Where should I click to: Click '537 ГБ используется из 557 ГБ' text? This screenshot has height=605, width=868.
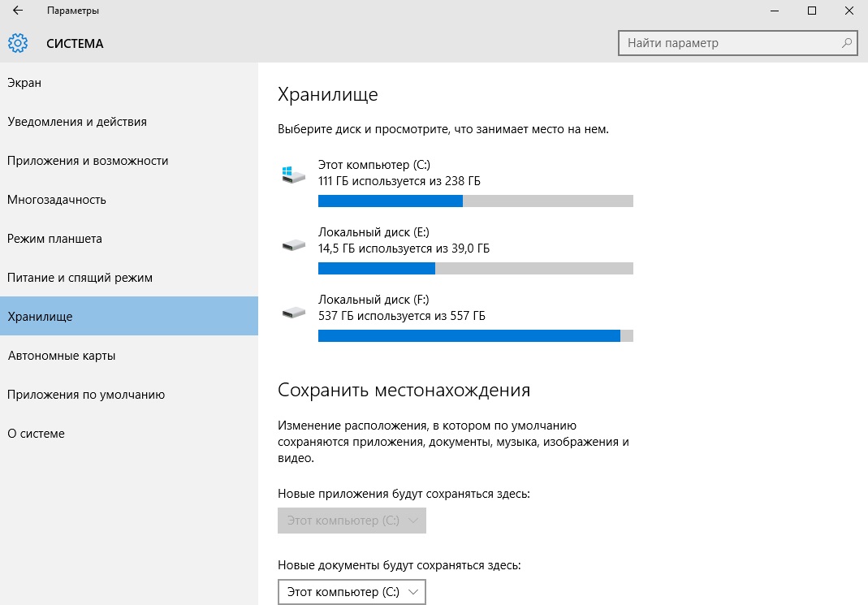coord(401,316)
